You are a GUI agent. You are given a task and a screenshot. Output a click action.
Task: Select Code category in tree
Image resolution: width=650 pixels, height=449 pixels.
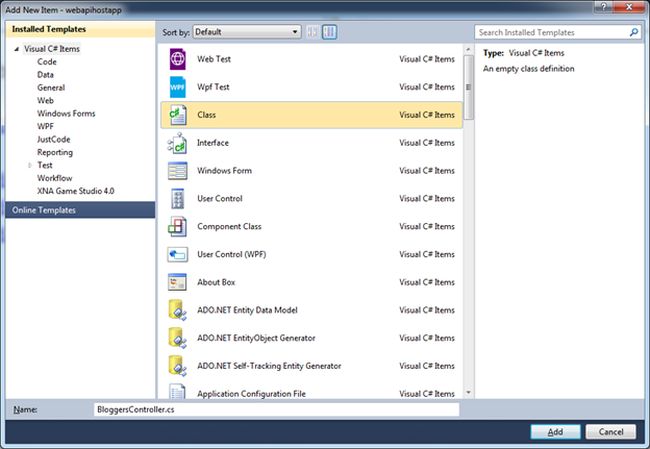coord(47,62)
